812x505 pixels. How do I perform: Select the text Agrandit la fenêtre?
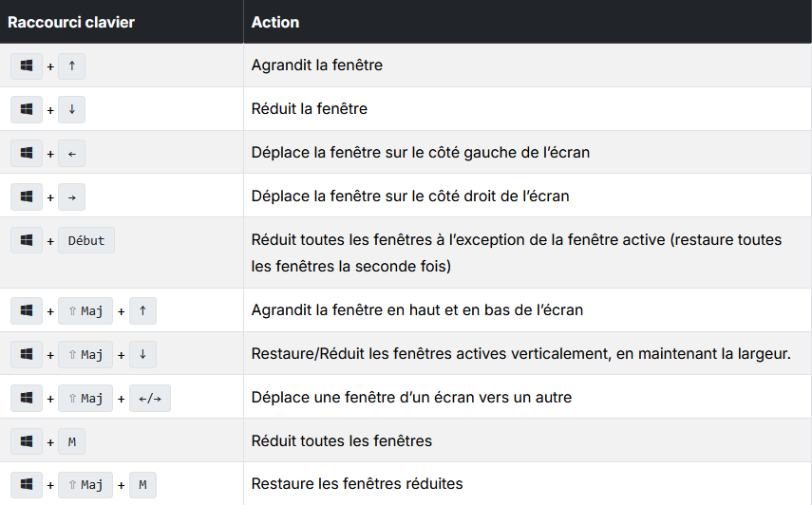317,65
